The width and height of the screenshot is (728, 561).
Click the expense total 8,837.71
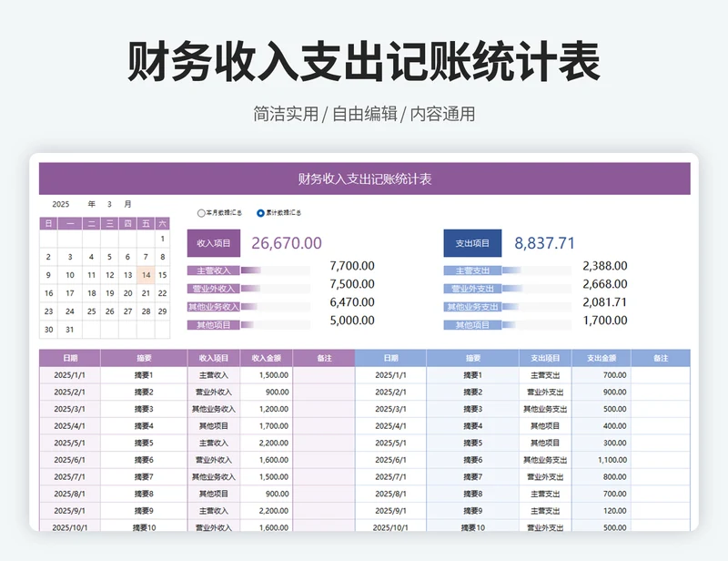544,243
